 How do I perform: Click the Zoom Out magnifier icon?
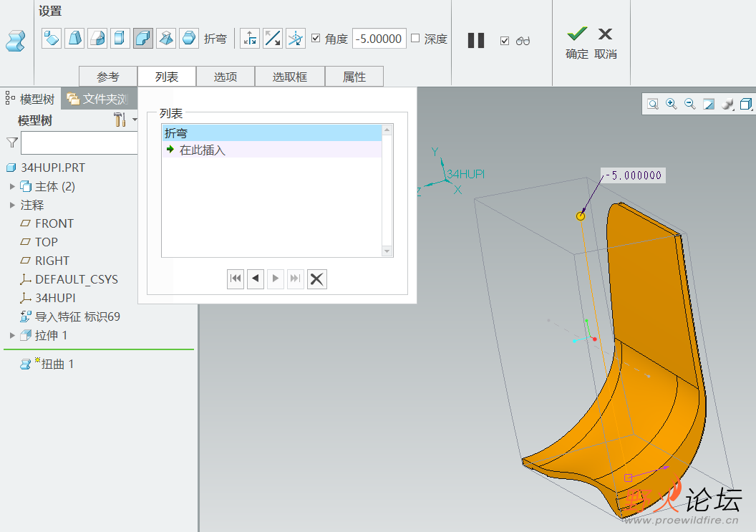tap(690, 104)
